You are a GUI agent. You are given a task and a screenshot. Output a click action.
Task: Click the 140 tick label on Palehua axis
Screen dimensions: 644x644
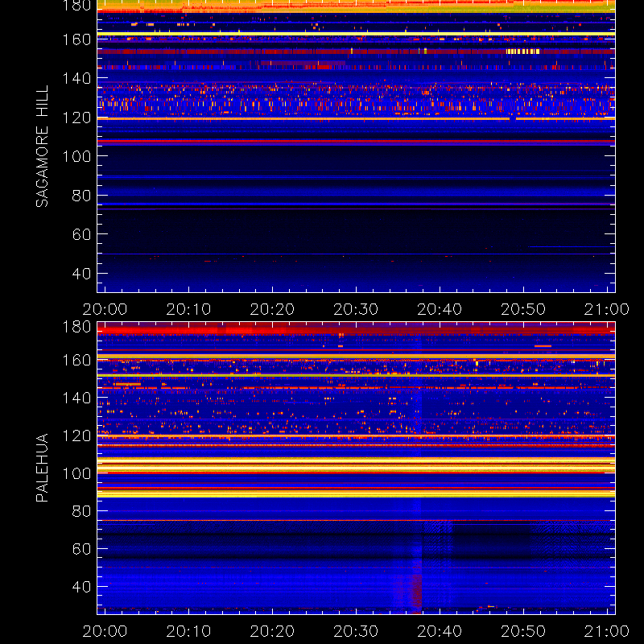tap(76, 398)
